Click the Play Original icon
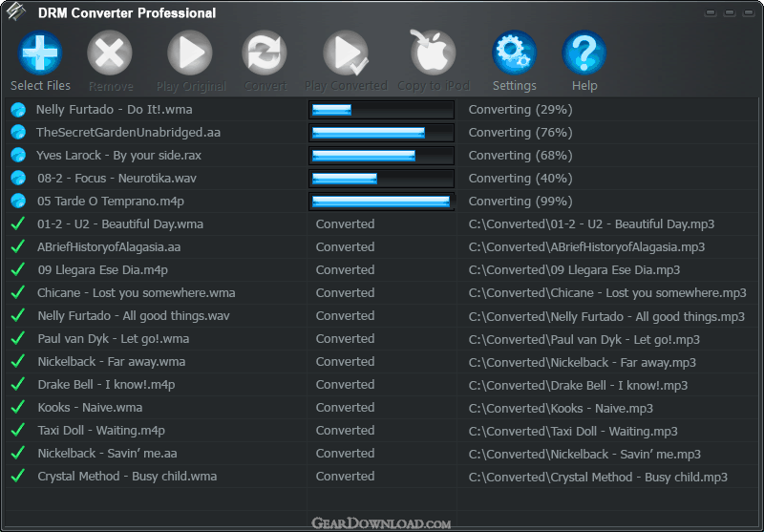Image resolution: width=764 pixels, height=532 pixels. pos(190,53)
